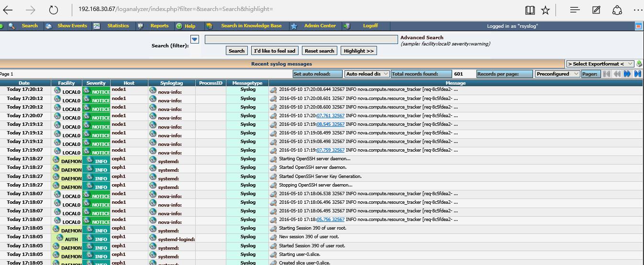Image resolution: width=644 pixels, height=265 pixels.
Task: Open the Search menu item
Action: point(30,26)
